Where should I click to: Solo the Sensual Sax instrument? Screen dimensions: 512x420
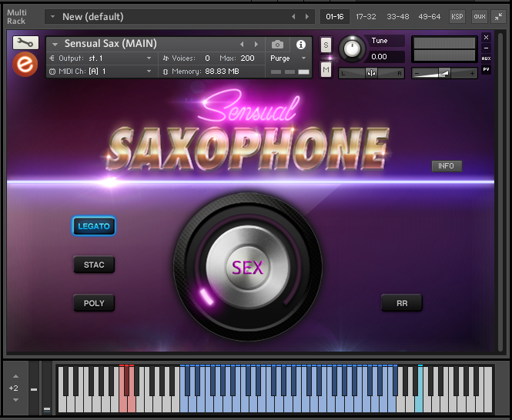tap(326, 45)
